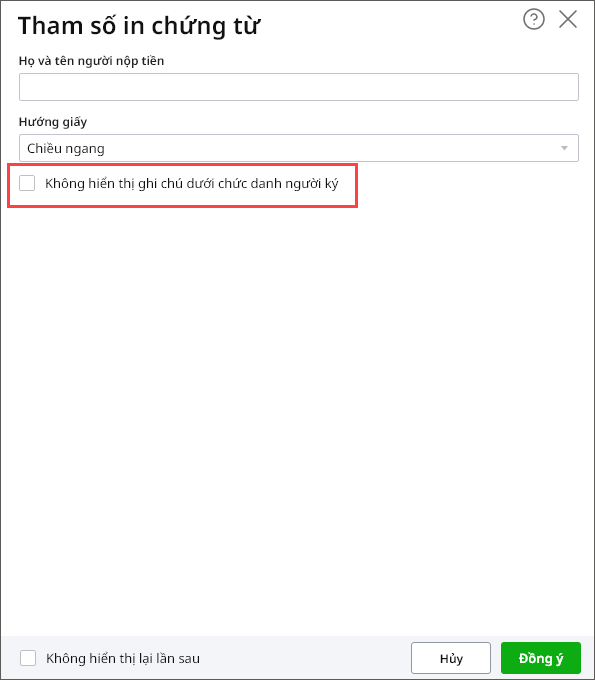Click the Tham số in chứng từ title

139,26
